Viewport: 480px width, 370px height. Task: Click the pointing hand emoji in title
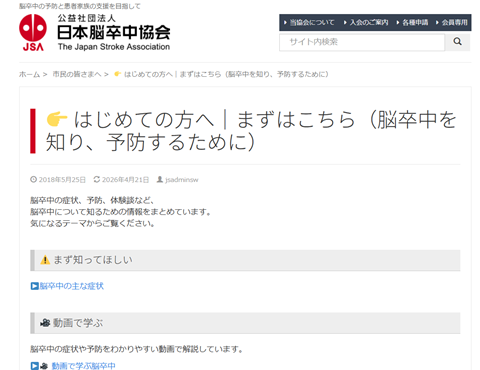pos(57,119)
